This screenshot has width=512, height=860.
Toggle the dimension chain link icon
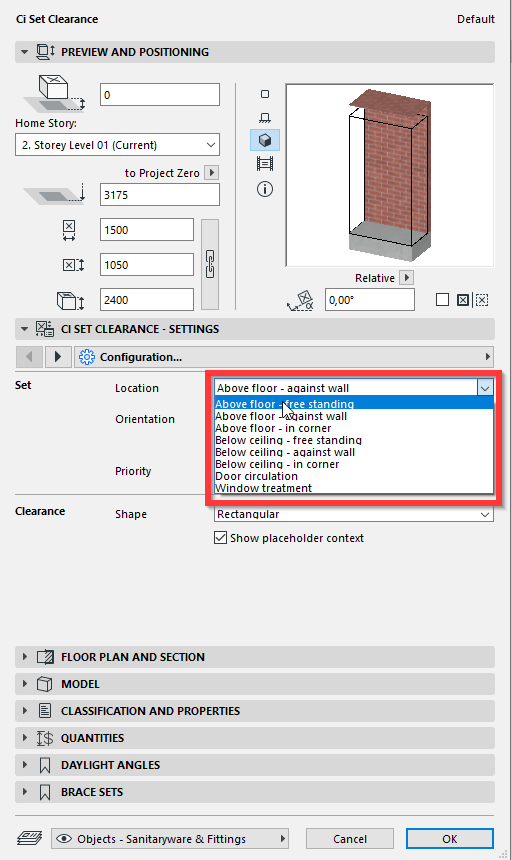[210, 264]
